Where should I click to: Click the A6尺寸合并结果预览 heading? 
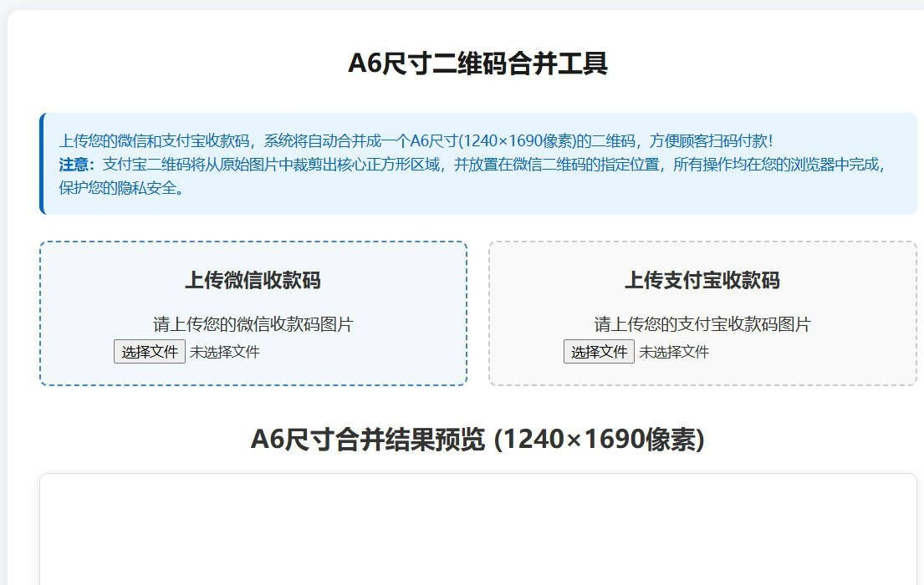click(x=367, y=439)
